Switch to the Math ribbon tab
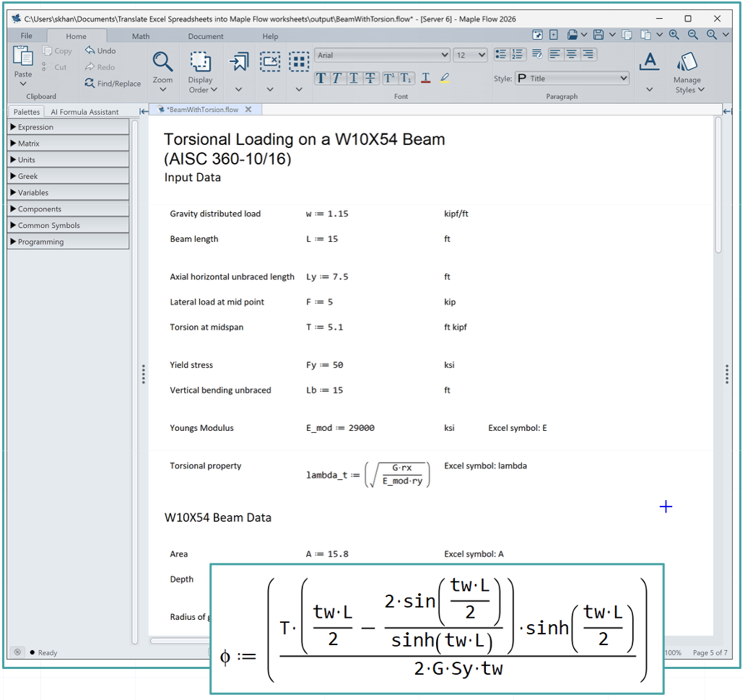This screenshot has height=700, width=745. click(x=141, y=36)
